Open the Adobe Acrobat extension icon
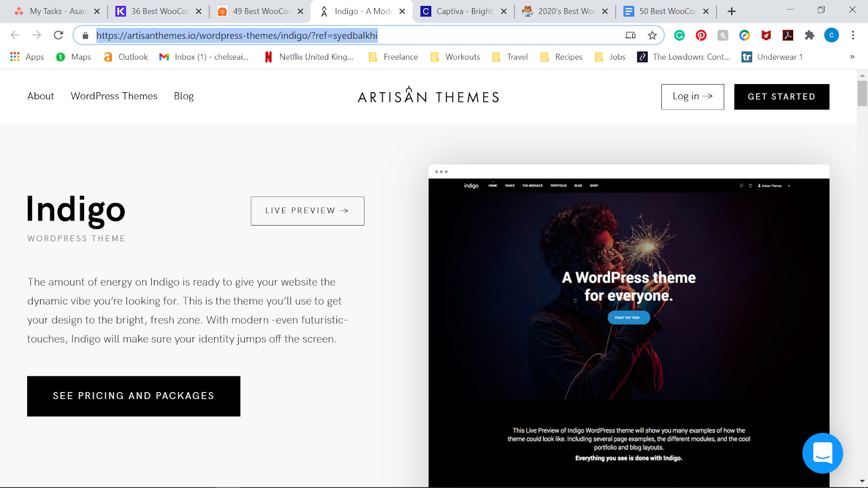This screenshot has height=488, width=868. (788, 35)
